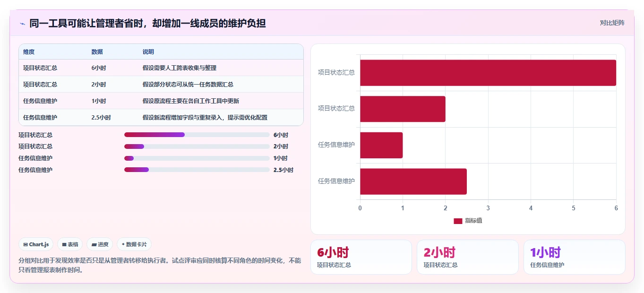Click the shortest chart bar reaching 1

point(381,145)
